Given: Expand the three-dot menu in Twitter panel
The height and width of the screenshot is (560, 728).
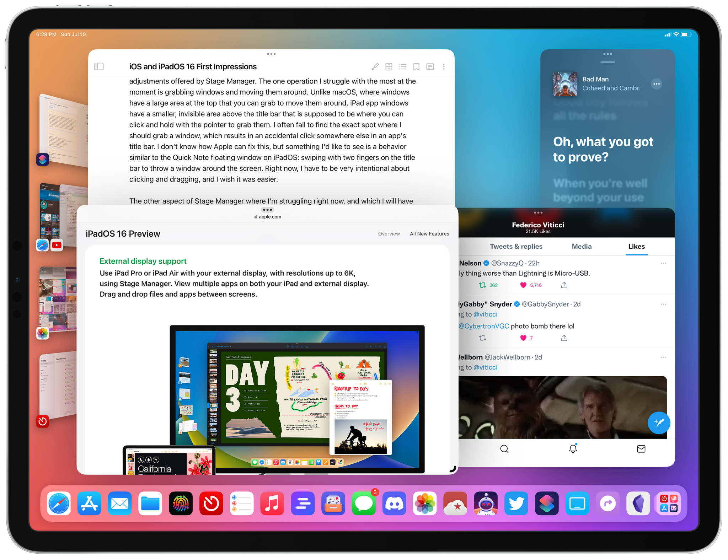Looking at the screenshot, I should click(x=537, y=214).
